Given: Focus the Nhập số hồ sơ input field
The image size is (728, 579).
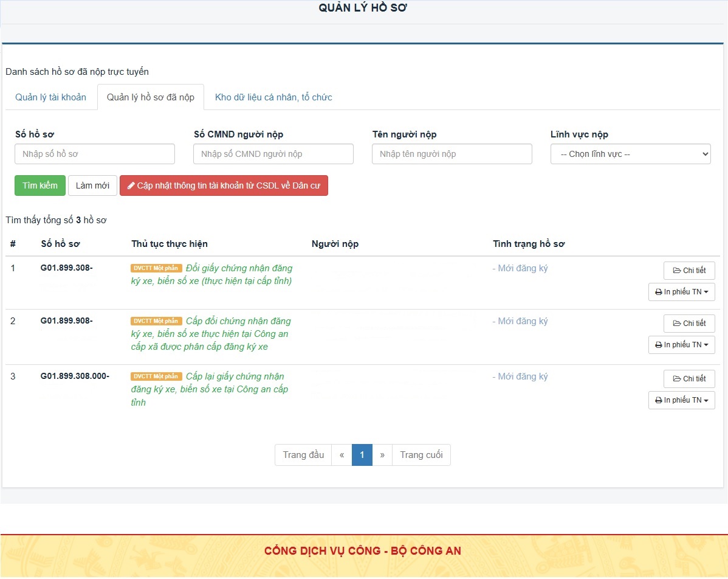Looking at the screenshot, I should pos(95,154).
